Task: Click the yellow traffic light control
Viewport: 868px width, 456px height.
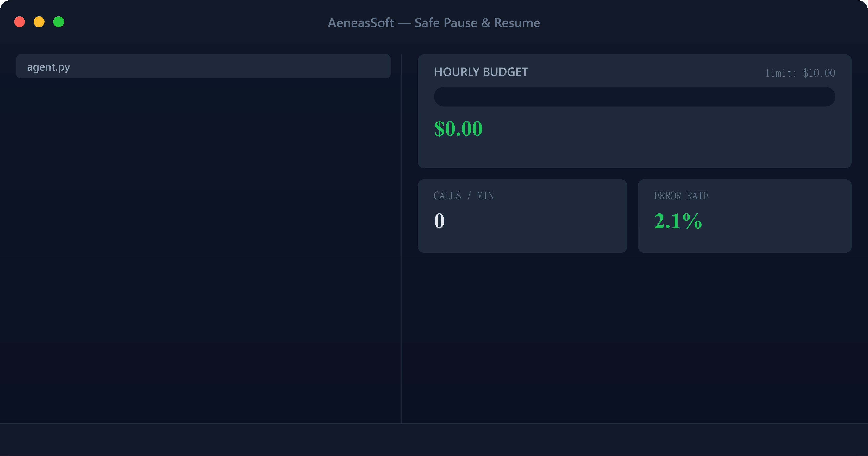Action: click(x=39, y=22)
